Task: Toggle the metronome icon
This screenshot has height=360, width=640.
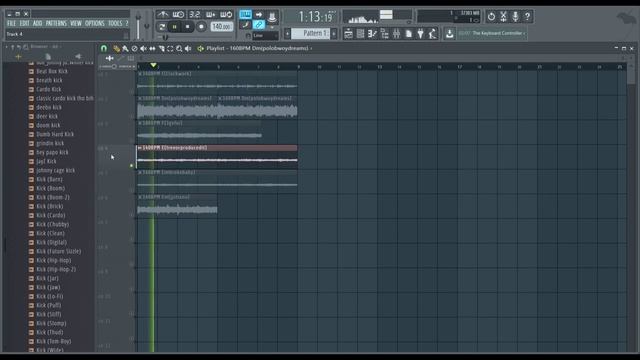Action: coord(163,15)
